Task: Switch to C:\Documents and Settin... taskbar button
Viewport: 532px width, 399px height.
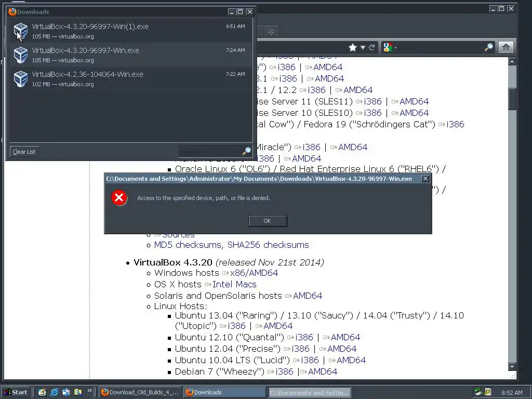Action: [x=310, y=392]
